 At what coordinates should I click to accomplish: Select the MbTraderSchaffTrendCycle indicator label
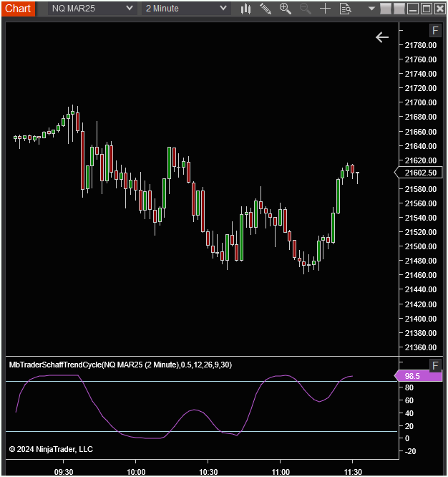[120, 365]
